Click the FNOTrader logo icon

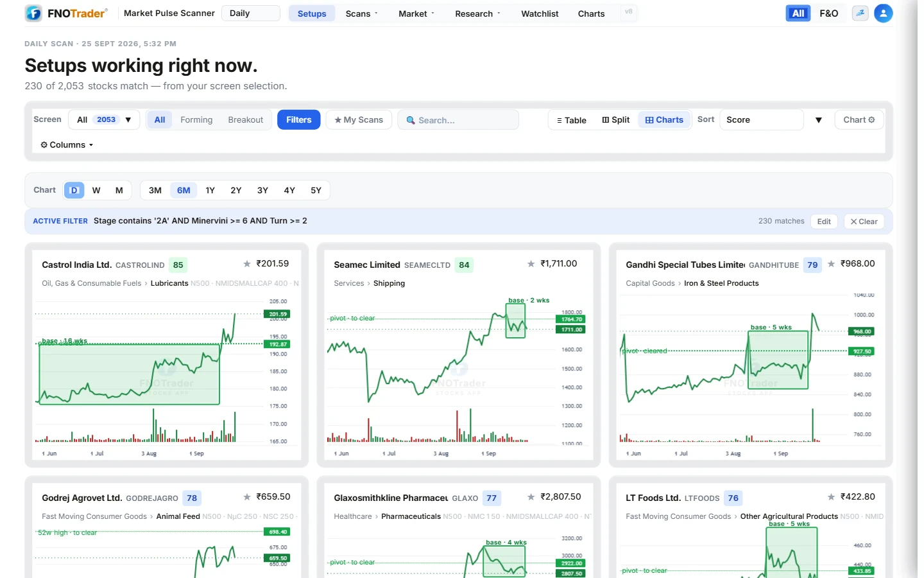point(33,13)
